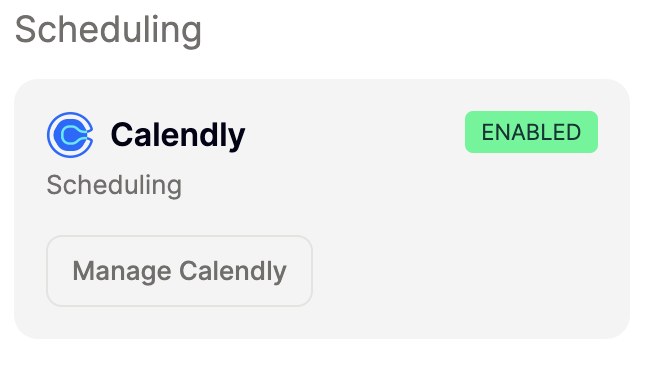
Task: Select the large Scheduling header at top
Action: [108, 30]
